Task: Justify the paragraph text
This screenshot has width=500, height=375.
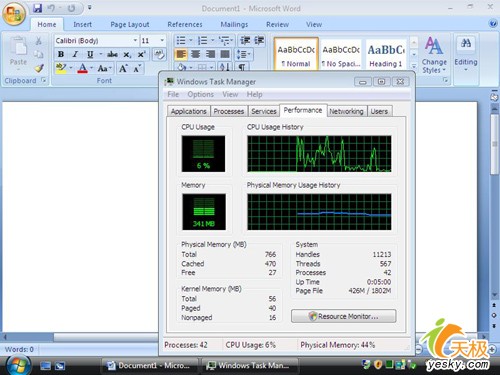Action: (x=225, y=54)
